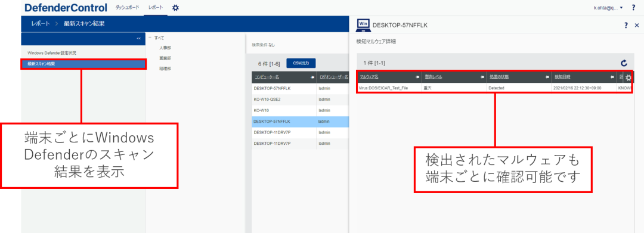Select the 営業部 group in the tree

click(x=165, y=58)
